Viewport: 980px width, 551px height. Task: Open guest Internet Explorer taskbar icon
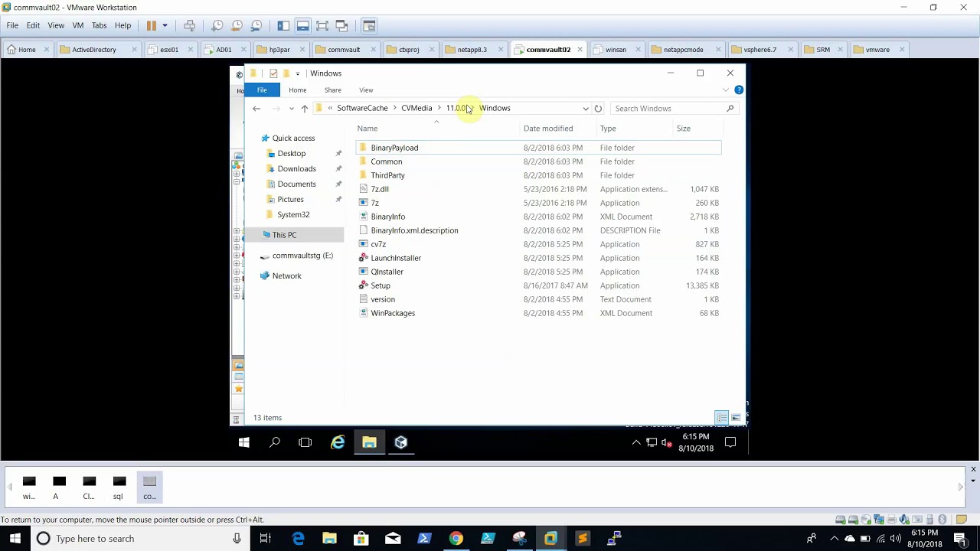tap(338, 442)
